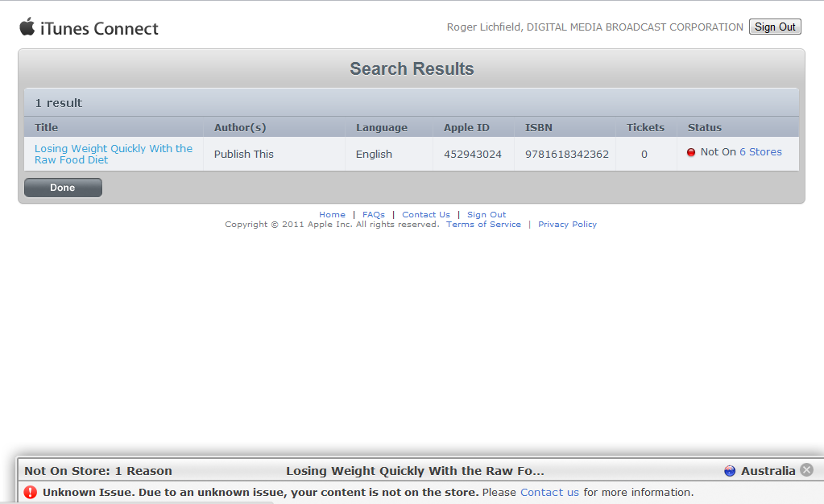Click the ISBN column header
This screenshot has width=824, height=504.
click(x=539, y=128)
